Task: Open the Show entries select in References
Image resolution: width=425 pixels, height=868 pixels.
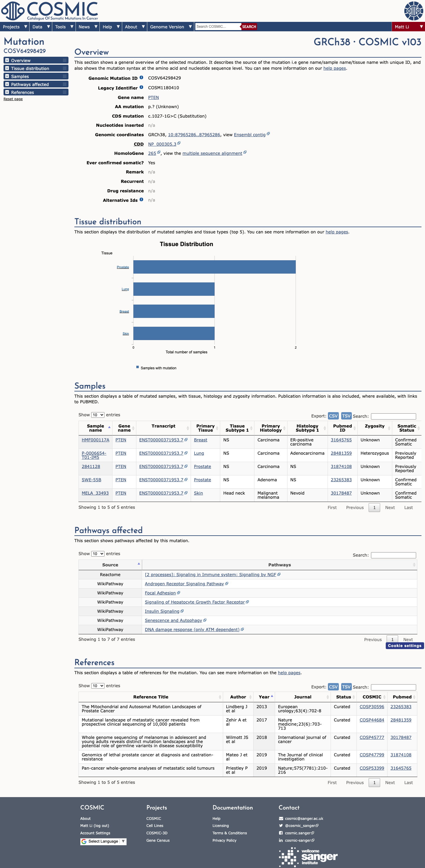Action: (98, 686)
